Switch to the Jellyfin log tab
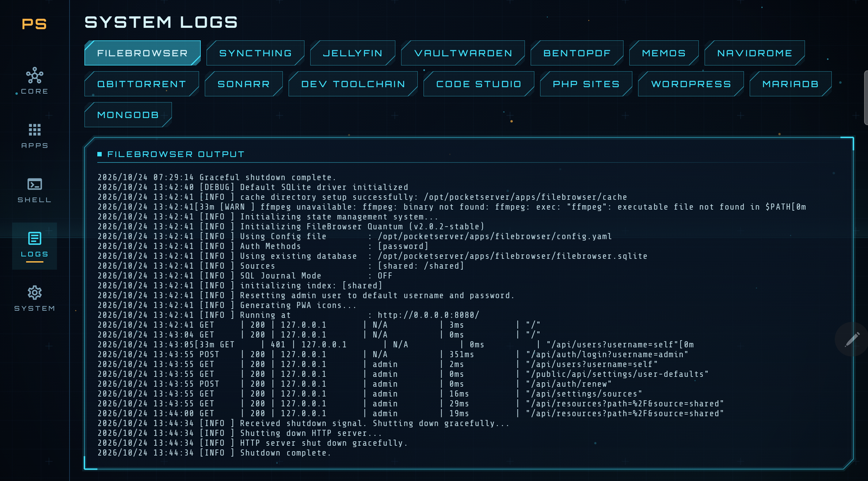The image size is (868, 481). [353, 53]
